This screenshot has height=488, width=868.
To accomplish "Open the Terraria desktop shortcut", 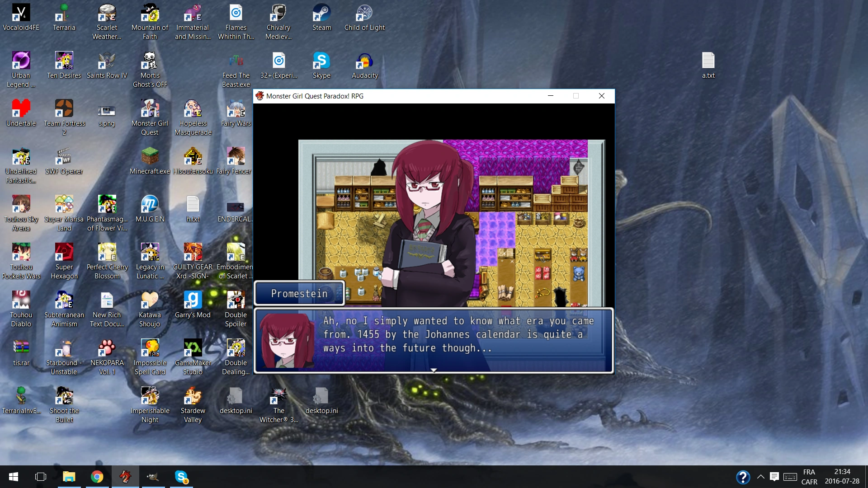I will tap(64, 14).
